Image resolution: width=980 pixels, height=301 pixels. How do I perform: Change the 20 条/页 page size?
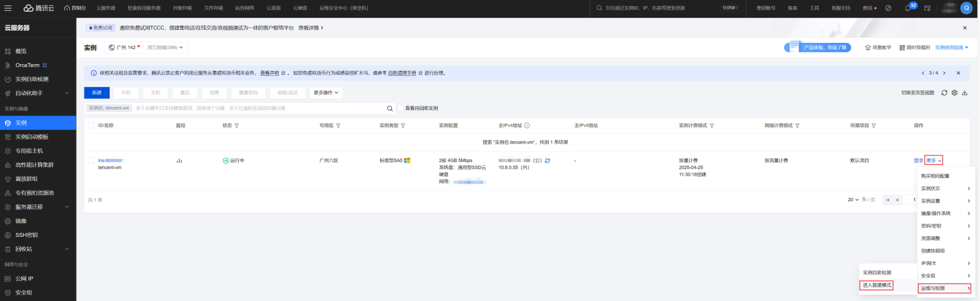853,200
